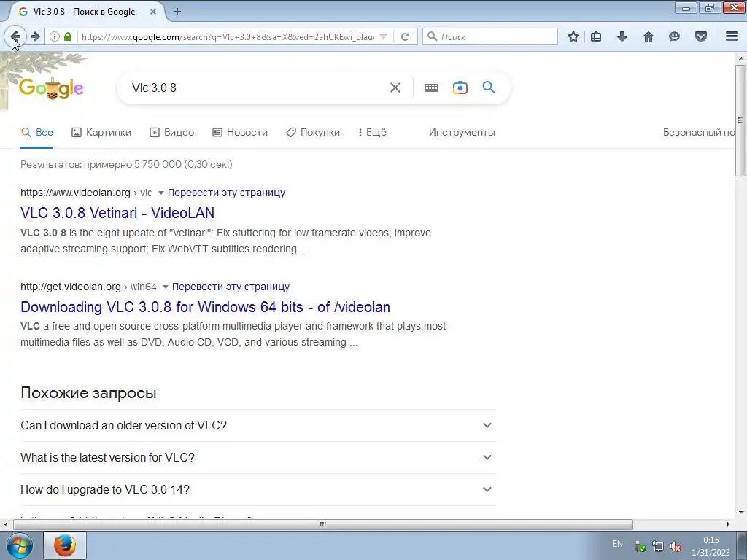Open the smiley chat icon in toolbar
The width and height of the screenshot is (747, 560).
click(674, 36)
